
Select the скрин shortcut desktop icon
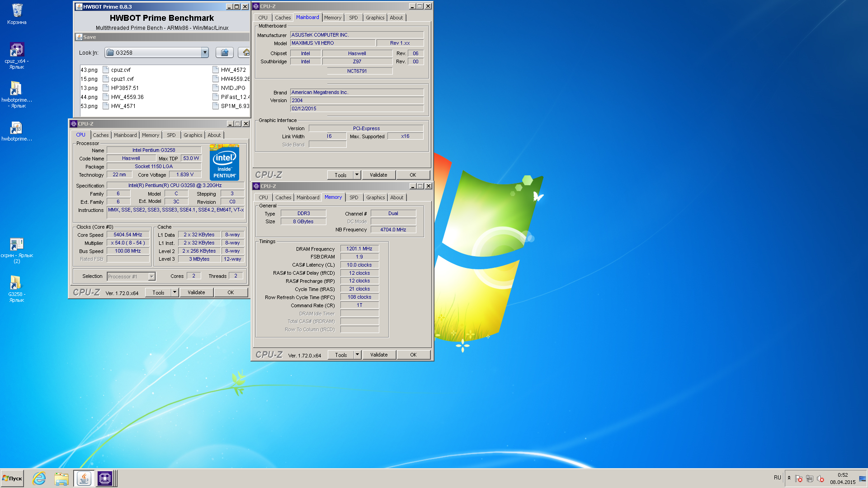17,251
